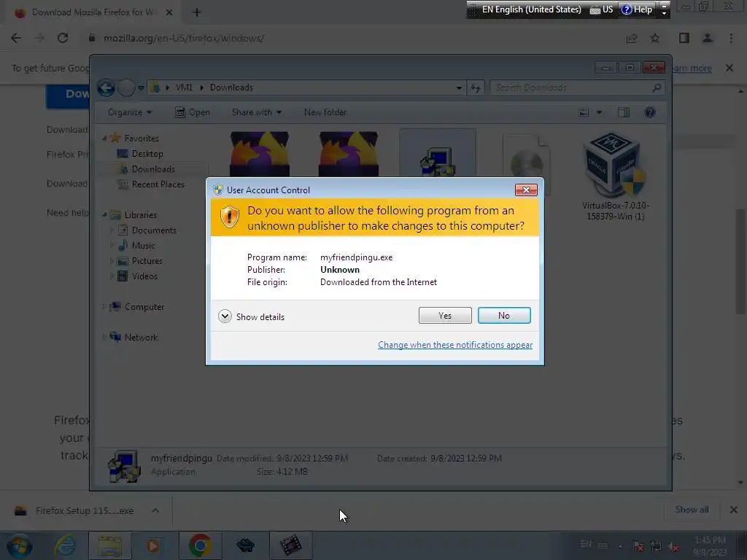
Task: Open Chrome three-dot menu
Action: pyautogui.click(x=731, y=38)
